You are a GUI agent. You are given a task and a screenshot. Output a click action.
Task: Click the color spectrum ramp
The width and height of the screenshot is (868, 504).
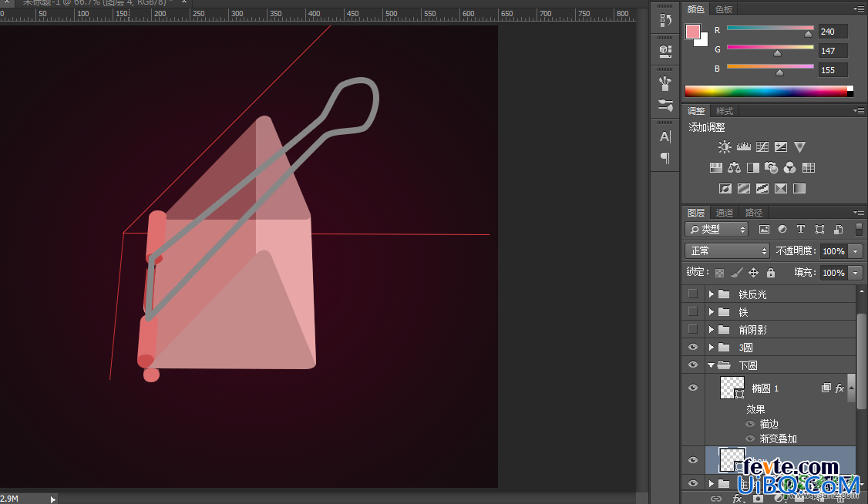[769, 91]
